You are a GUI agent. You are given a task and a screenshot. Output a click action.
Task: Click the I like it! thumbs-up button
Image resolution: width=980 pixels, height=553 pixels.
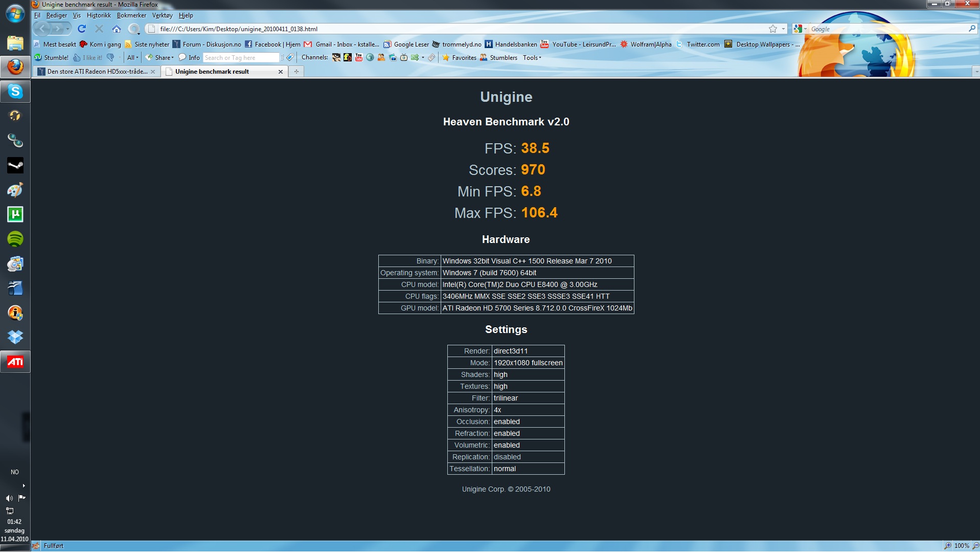pyautogui.click(x=87, y=58)
